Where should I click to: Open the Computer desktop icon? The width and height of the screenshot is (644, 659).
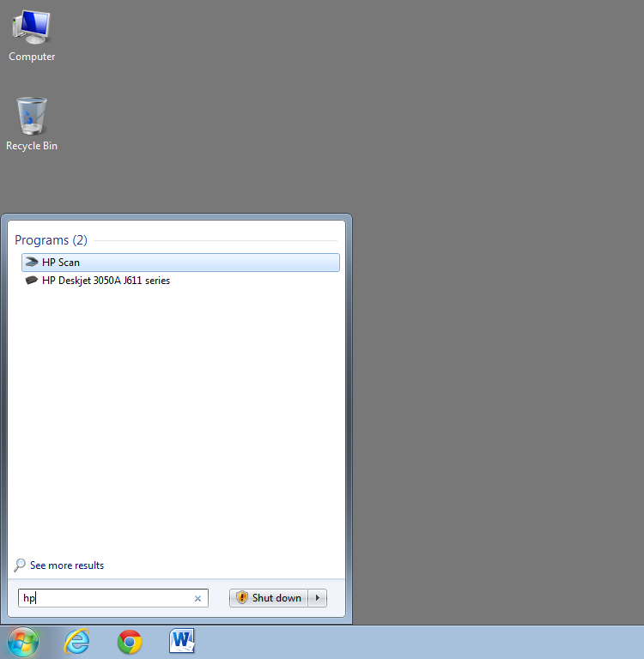coord(32,35)
